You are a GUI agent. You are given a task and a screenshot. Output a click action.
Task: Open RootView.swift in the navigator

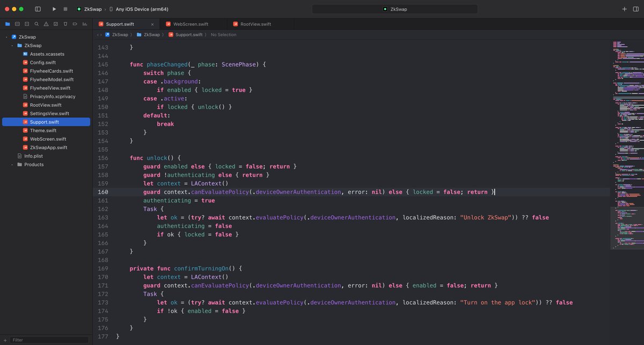coord(46,105)
